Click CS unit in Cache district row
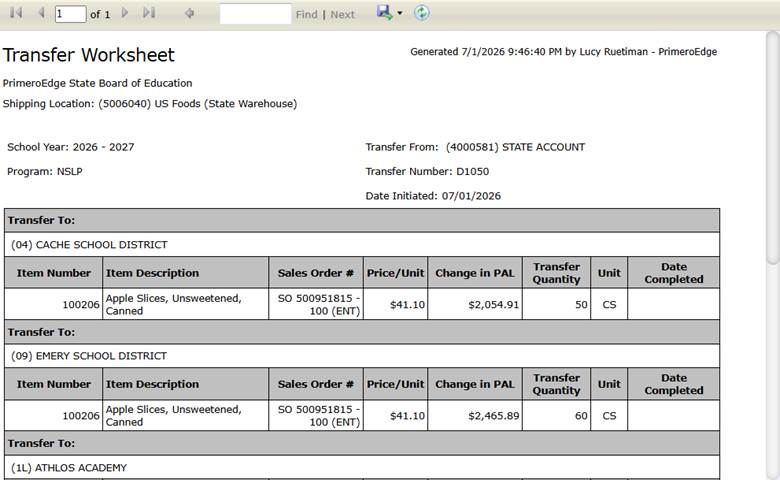 609,304
